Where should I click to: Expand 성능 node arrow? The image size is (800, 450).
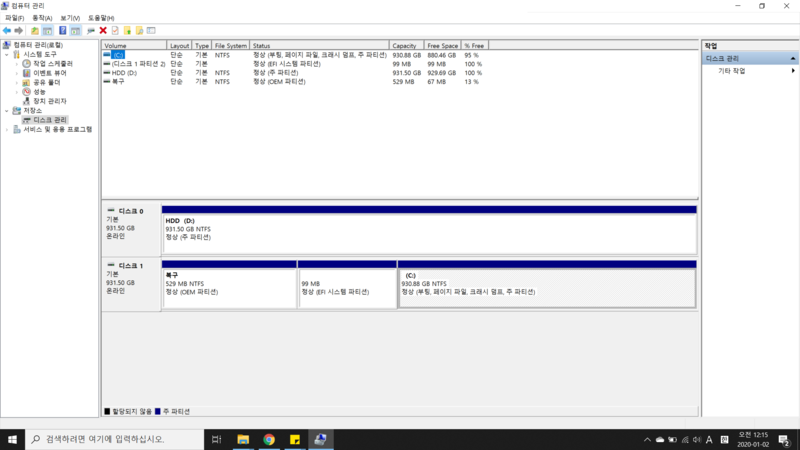point(17,92)
